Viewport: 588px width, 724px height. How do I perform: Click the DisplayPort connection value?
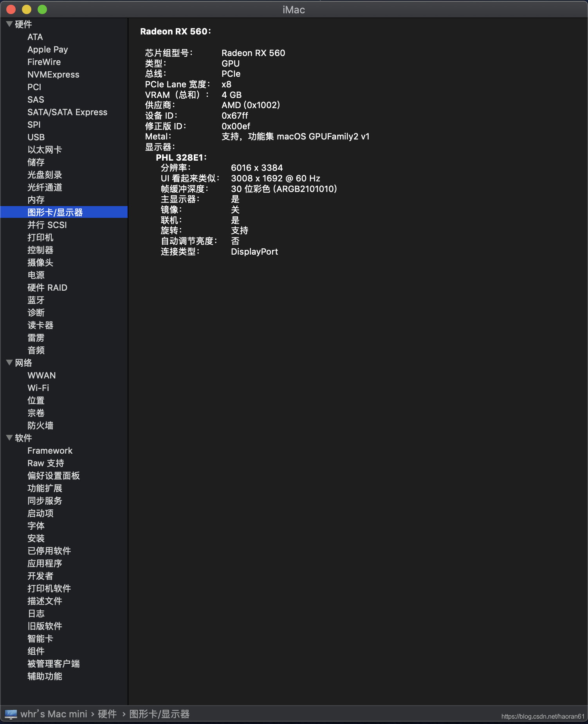(x=254, y=252)
